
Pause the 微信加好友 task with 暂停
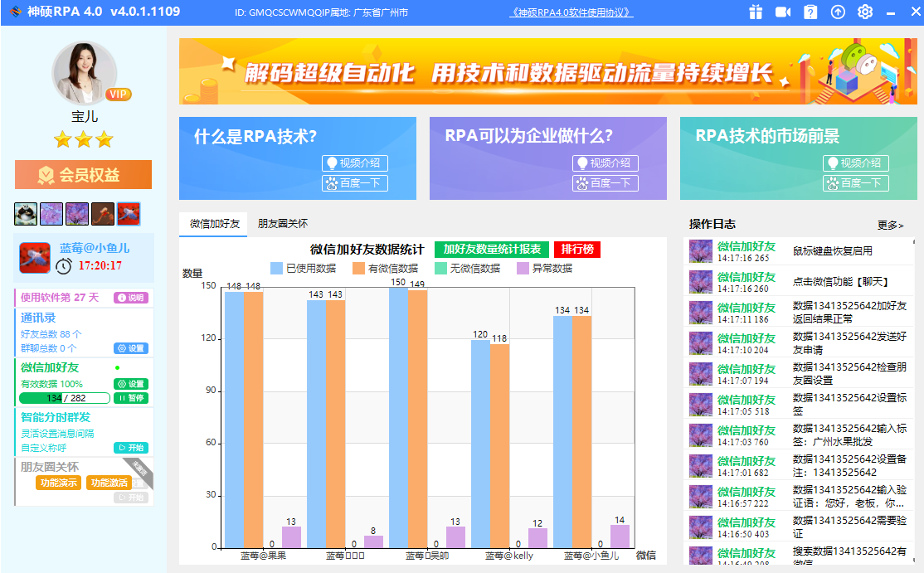(131, 398)
